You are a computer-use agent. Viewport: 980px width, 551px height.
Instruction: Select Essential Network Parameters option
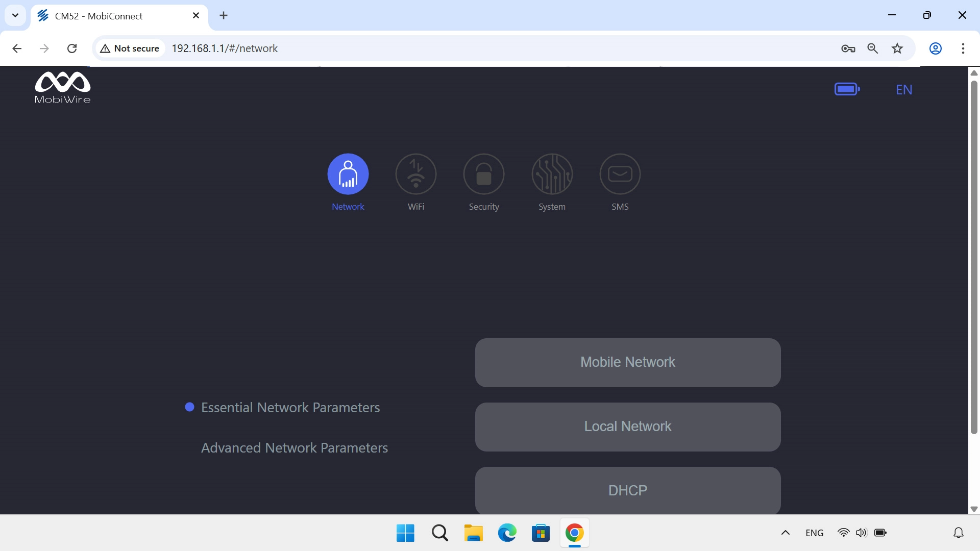click(290, 408)
